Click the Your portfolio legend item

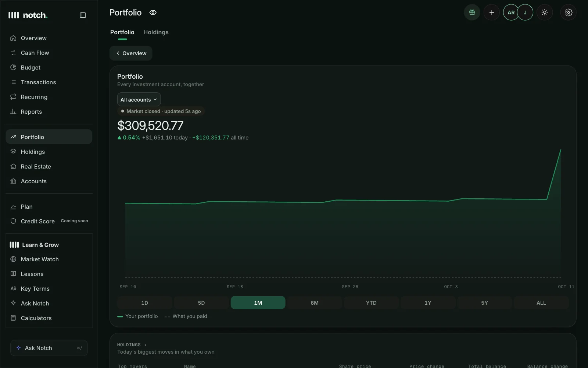coord(137,316)
